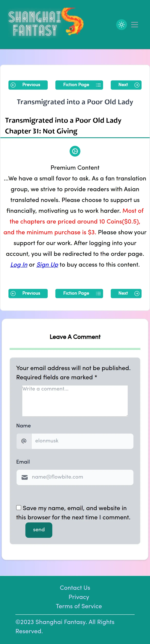
Task: Check the save my name and email checkbox
Action: click(19, 508)
